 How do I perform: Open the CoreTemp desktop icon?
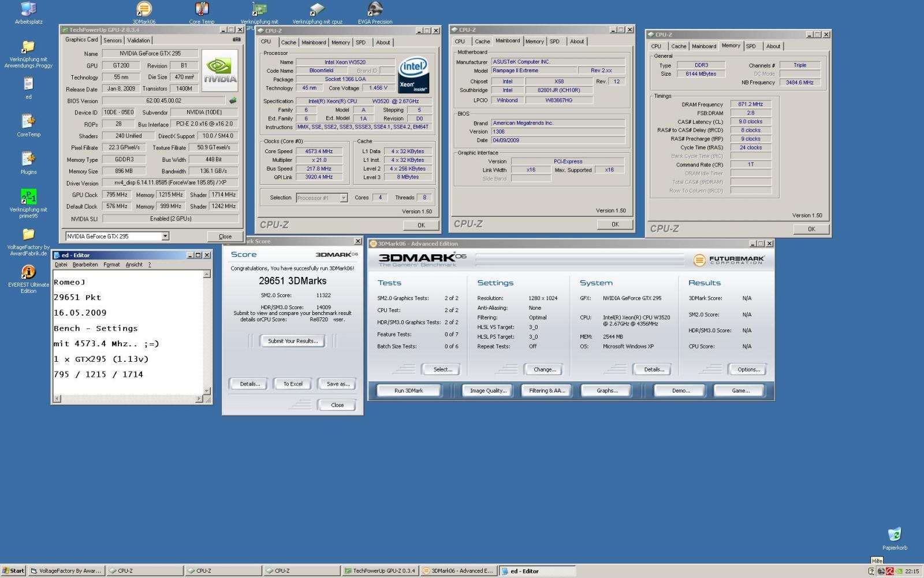28,125
